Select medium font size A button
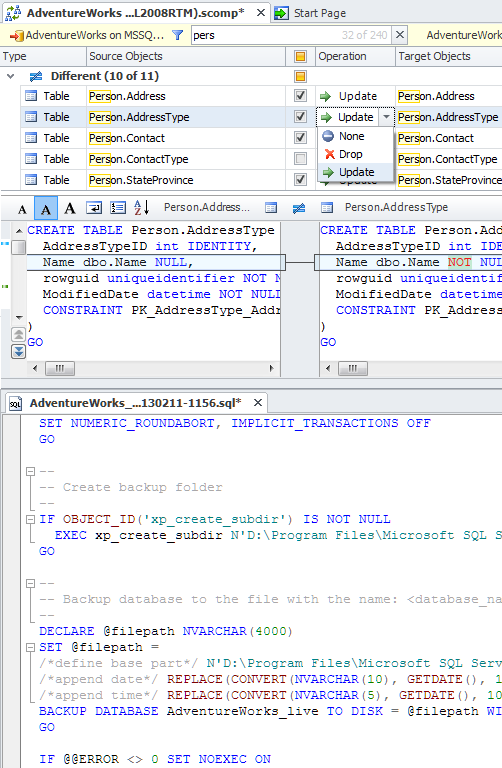This screenshot has height=768, width=502. pos(46,209)
